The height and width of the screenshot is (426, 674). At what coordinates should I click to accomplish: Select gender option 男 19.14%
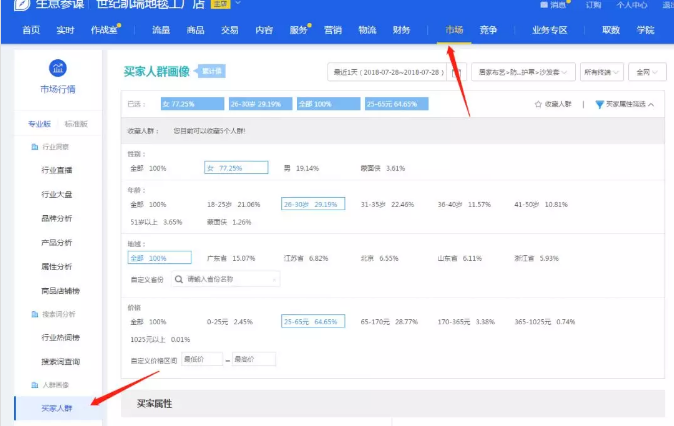(x=301, y=169)
